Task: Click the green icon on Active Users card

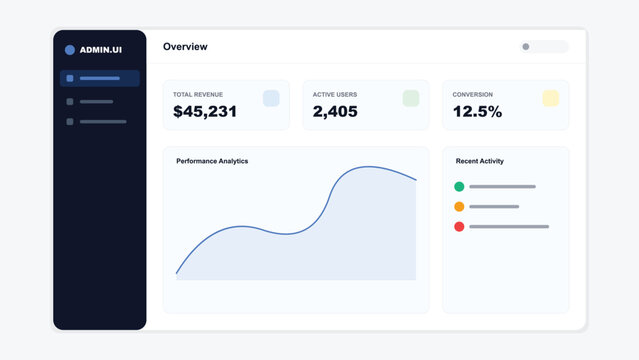Action: 411,98
